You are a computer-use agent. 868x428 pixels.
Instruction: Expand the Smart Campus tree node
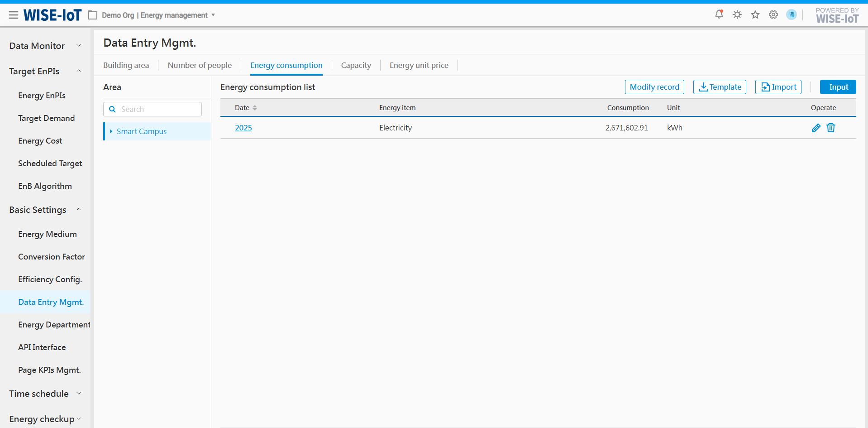pos(111,131)
